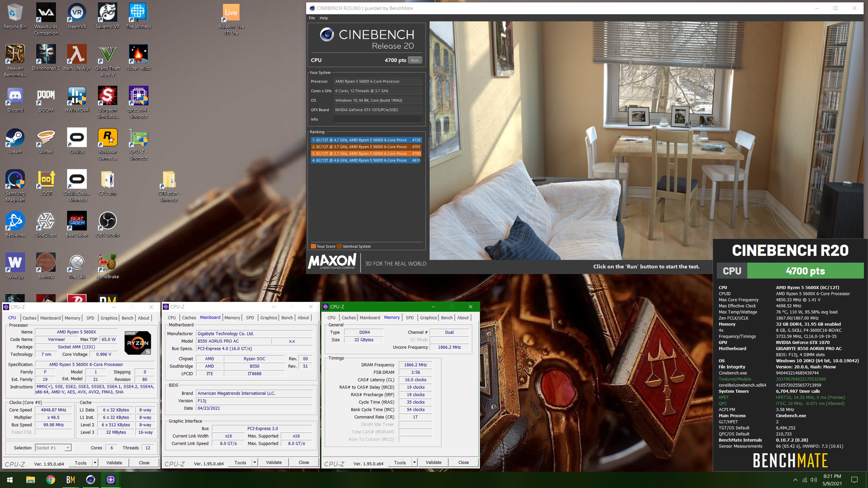This screenshot has height=488, width=868.
Task: Select HWiNFO64 desktop shortcut
Action: coord(77,100)
